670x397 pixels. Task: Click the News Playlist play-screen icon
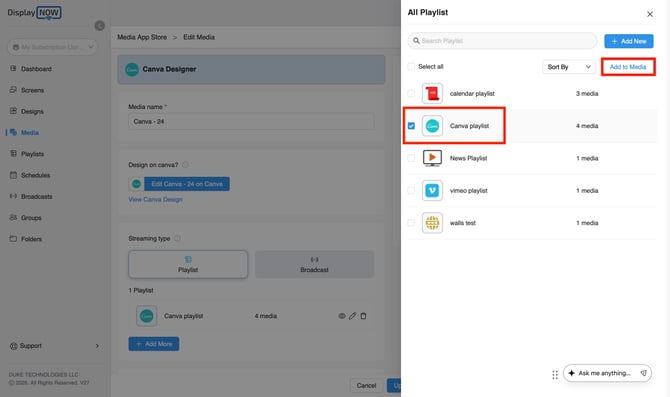click(x=432, y=158)
